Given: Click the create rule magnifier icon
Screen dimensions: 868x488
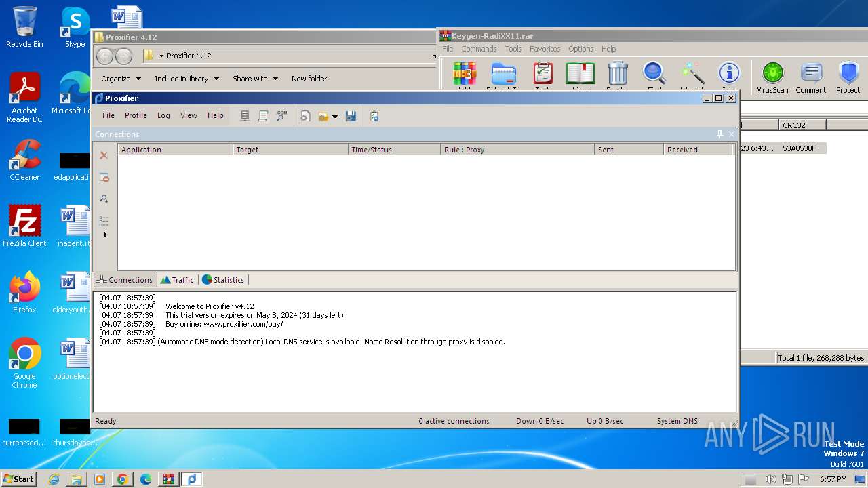Looking at the screenshot, I should coord(104,199).
